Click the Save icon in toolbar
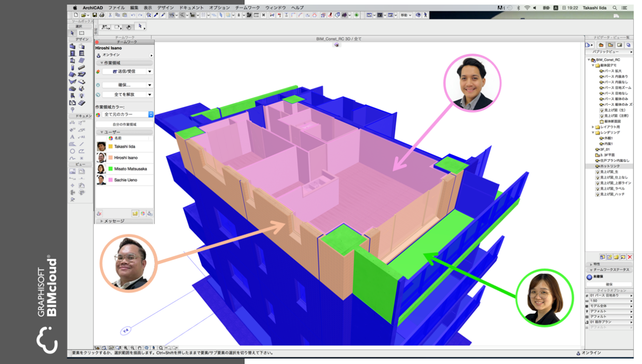The height and width of the screenshot is (364, 642). 95,15
